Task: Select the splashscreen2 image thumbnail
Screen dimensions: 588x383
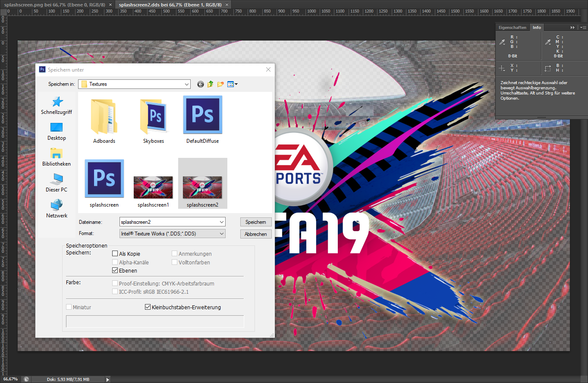Action: [x=202, y=187]
